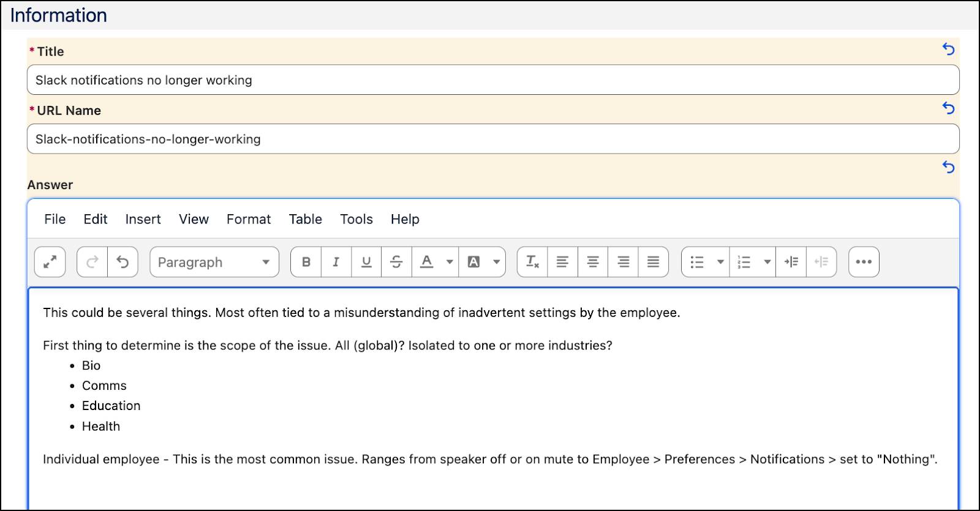Screen dimensions: 980x511
Task: Align text to the right
Action: pyautogui.click(x=623, y=262)
